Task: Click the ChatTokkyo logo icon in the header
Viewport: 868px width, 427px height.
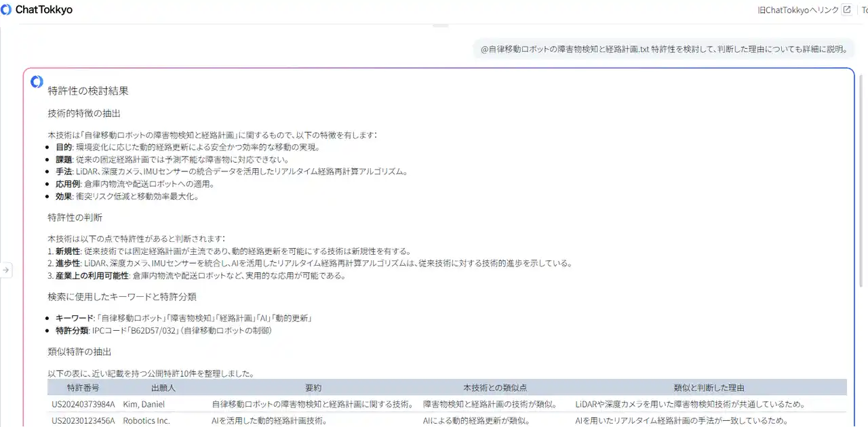Action: [x=6, y=9]
